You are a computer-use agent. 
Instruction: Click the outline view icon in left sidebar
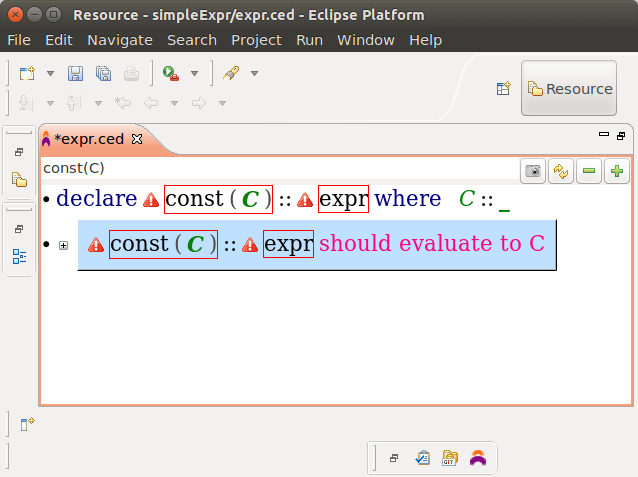tap(19, 256)
